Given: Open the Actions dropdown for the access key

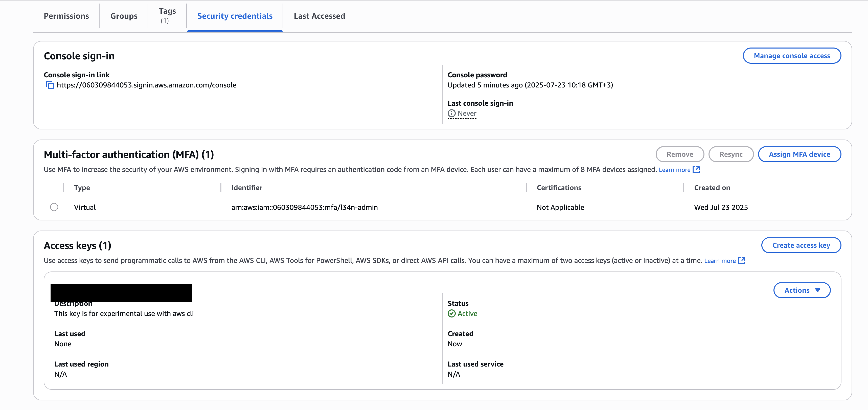Looking at the screenshot, I should (x=802, y=290).
